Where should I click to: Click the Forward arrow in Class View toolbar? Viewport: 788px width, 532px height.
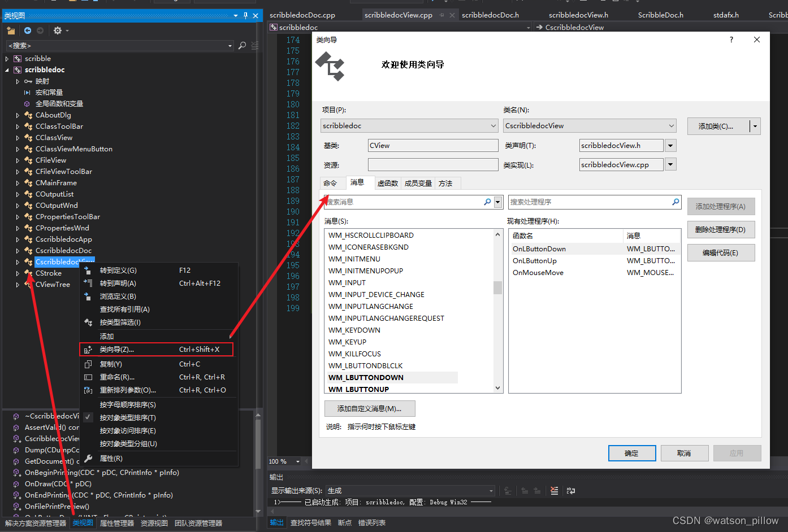pyautogui.click(x=40, y=30)
